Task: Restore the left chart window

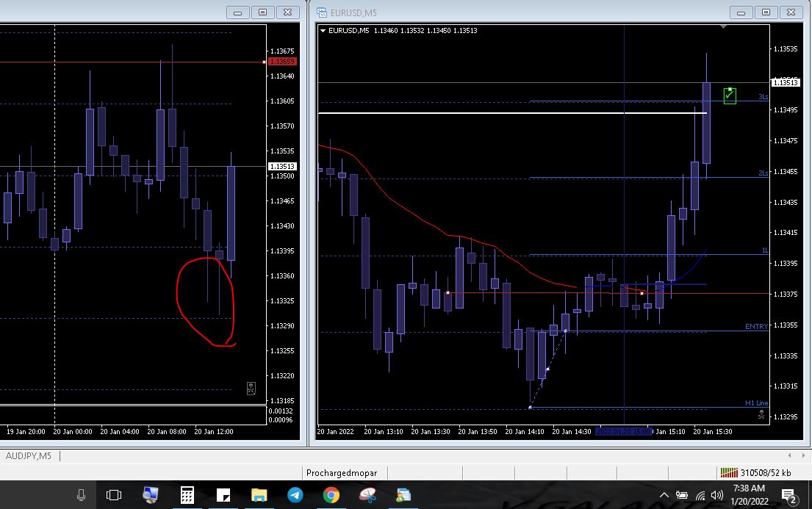Action: pyautogui.click(x=262, y=12)
